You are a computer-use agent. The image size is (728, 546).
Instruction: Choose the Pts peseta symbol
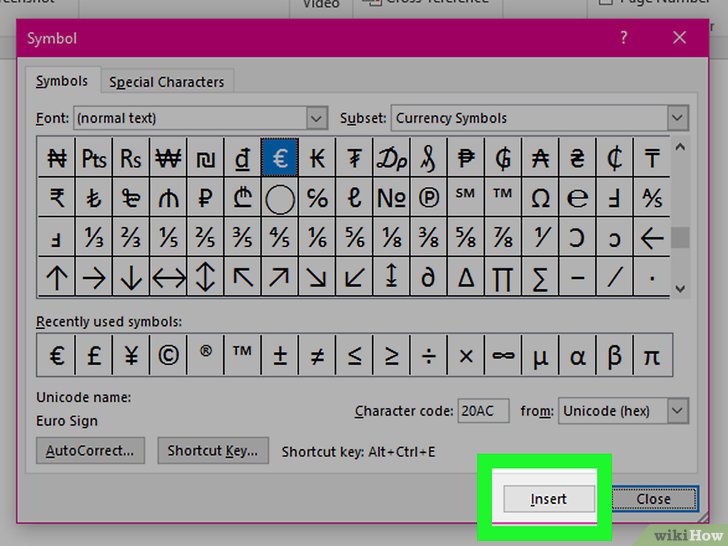point(94,158)
